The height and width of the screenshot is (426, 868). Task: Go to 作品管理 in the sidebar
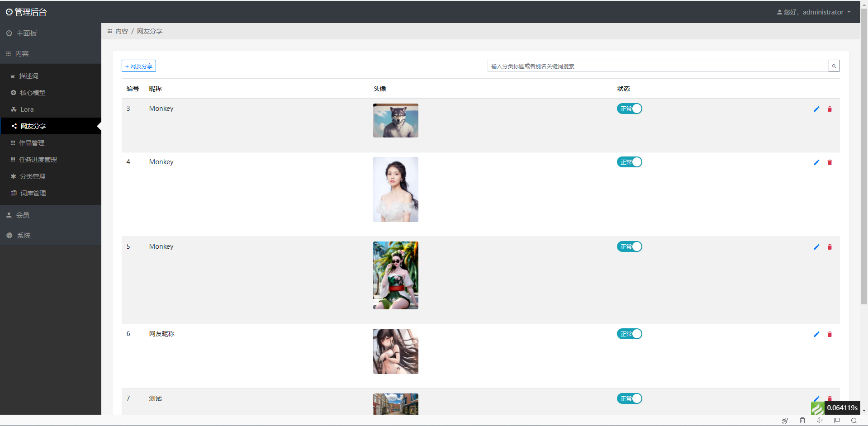31,143
